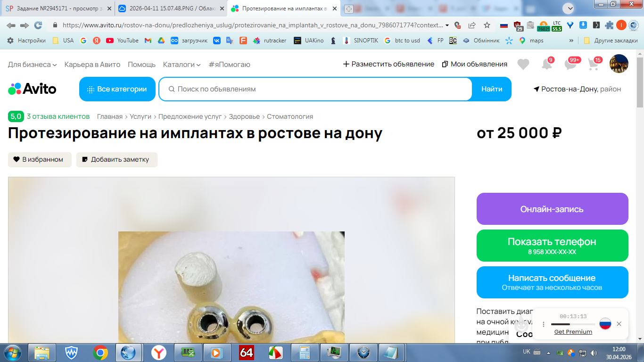Expand Для бизнеса dropdown
The image size is (644, 362).
[33, 64]
